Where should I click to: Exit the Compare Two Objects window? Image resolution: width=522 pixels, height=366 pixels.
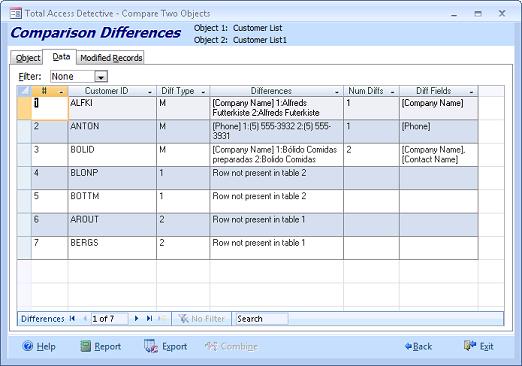click(x=478, y=346)
